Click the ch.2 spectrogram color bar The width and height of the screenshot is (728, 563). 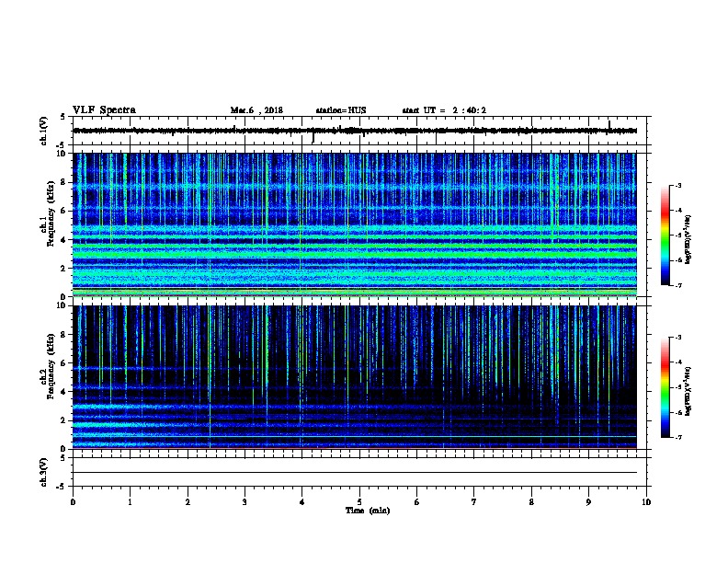pos(665,387)
